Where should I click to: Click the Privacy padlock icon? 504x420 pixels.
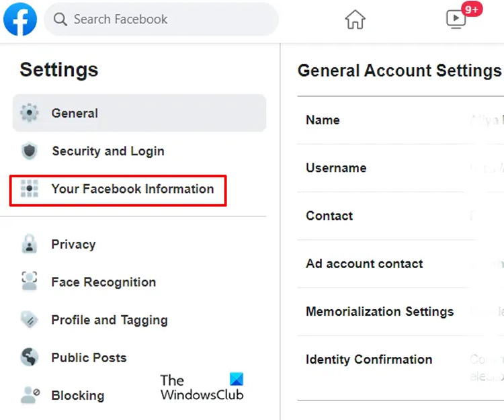click(30, 244)
